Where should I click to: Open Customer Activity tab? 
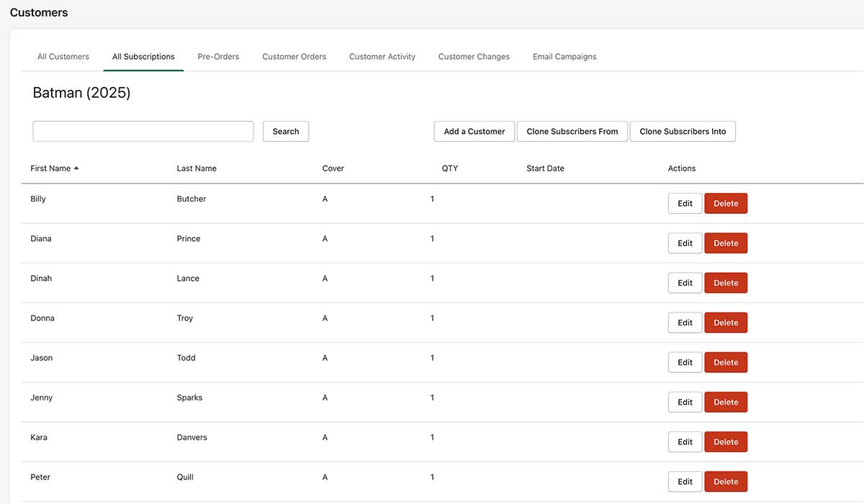pos(382,57)
